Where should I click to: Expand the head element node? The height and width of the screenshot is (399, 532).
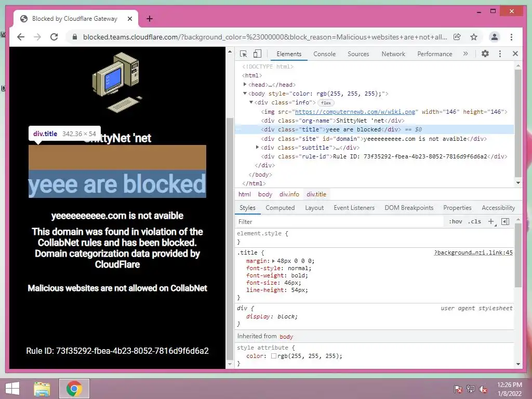point(245,85)
